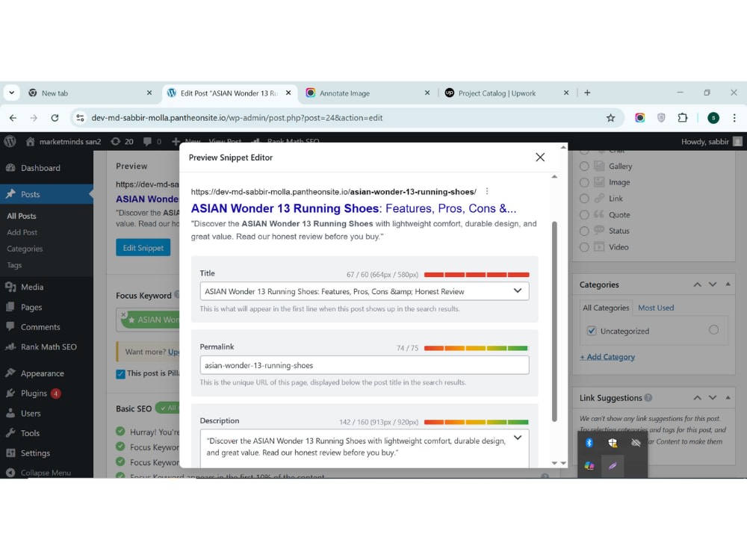Click Collapse Menu in the sidebar

click(x=39, y=473)
